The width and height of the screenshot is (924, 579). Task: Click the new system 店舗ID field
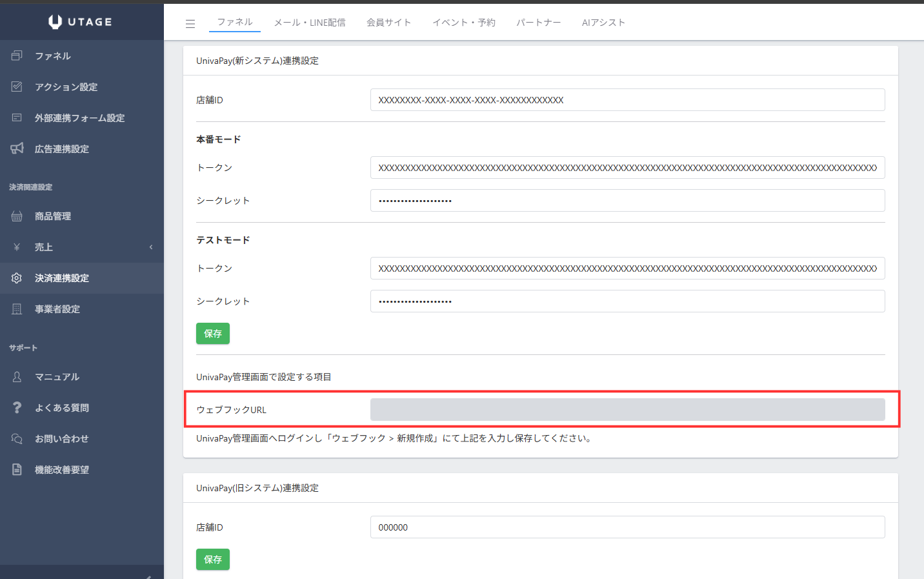pos(627,100)
